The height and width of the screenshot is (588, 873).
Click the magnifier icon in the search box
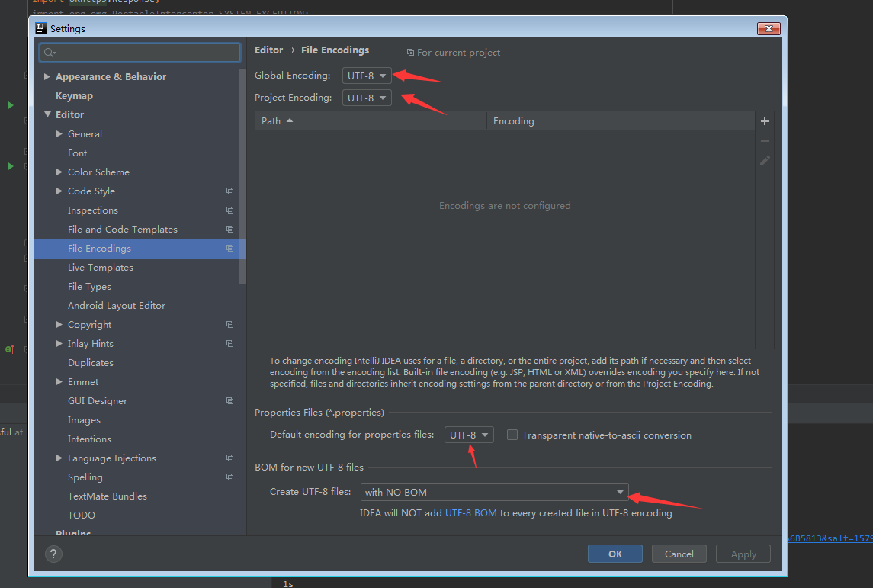coord(50,52)
